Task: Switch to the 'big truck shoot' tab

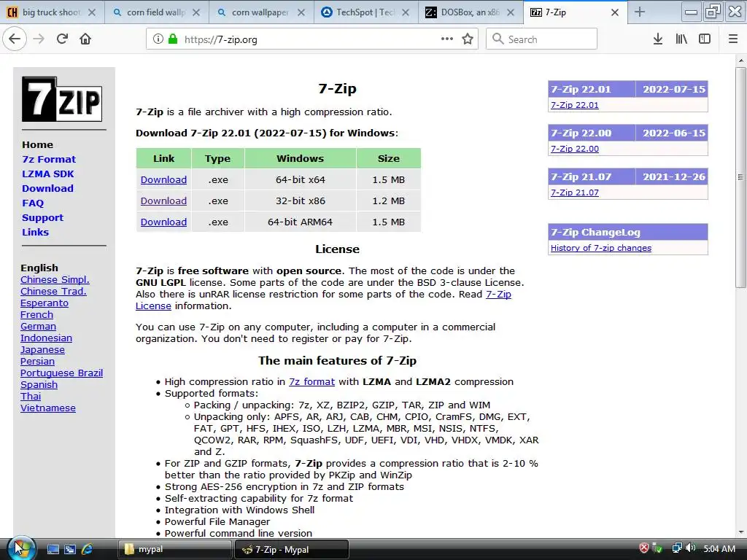Action: [x=52, y=12]
